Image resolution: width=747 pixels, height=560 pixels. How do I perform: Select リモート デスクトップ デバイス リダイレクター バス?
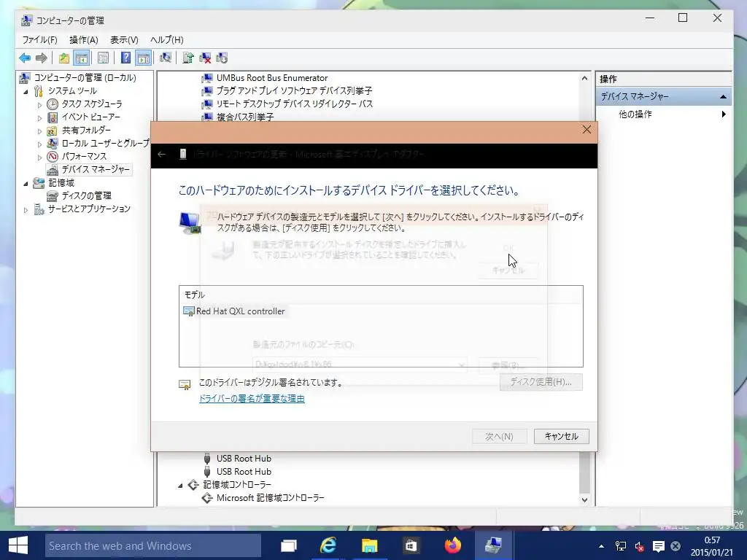coord(295,104)
